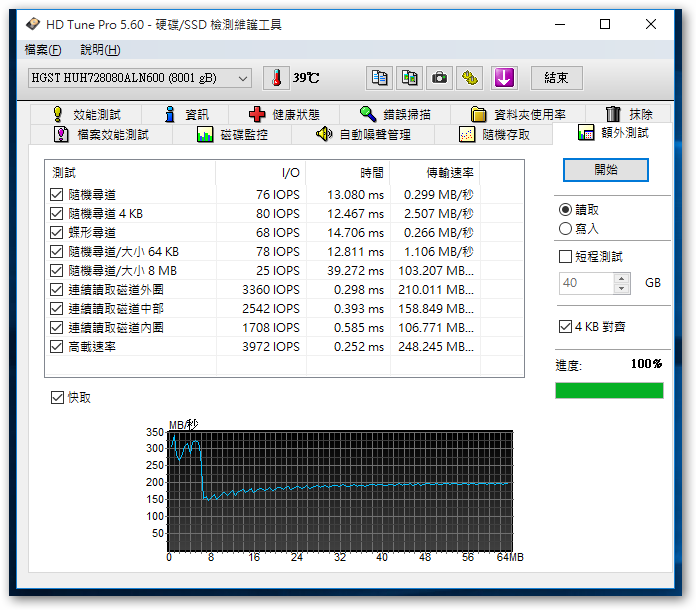Click the purple download arrow icon
This screenshot has height=610, width=696.
[x=503, y=77]
